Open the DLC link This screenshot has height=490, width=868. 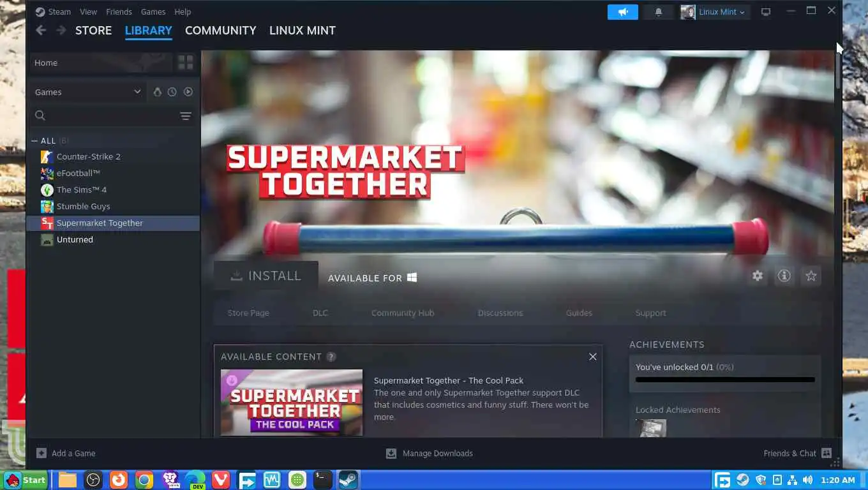[x=320, y=313]
